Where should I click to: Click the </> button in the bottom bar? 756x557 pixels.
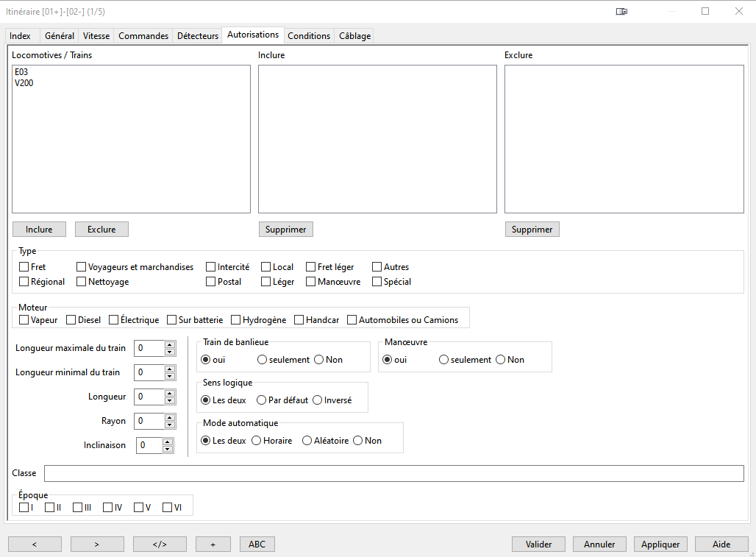(160, 544)
